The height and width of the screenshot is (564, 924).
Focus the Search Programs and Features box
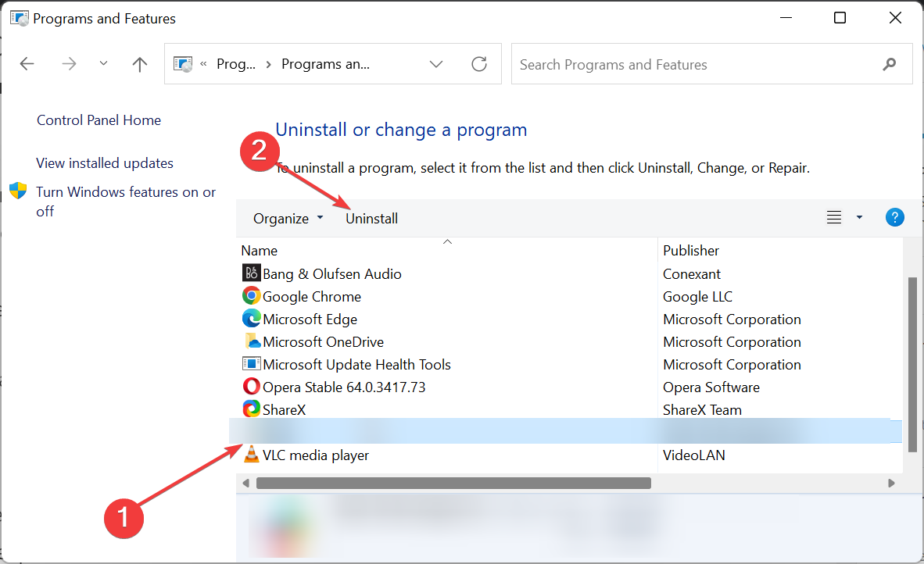coord(712,64)
